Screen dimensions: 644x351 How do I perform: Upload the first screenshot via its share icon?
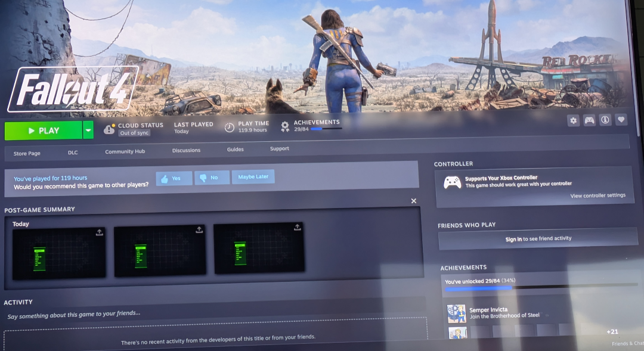pyautogui.click(x=99, y=232)
